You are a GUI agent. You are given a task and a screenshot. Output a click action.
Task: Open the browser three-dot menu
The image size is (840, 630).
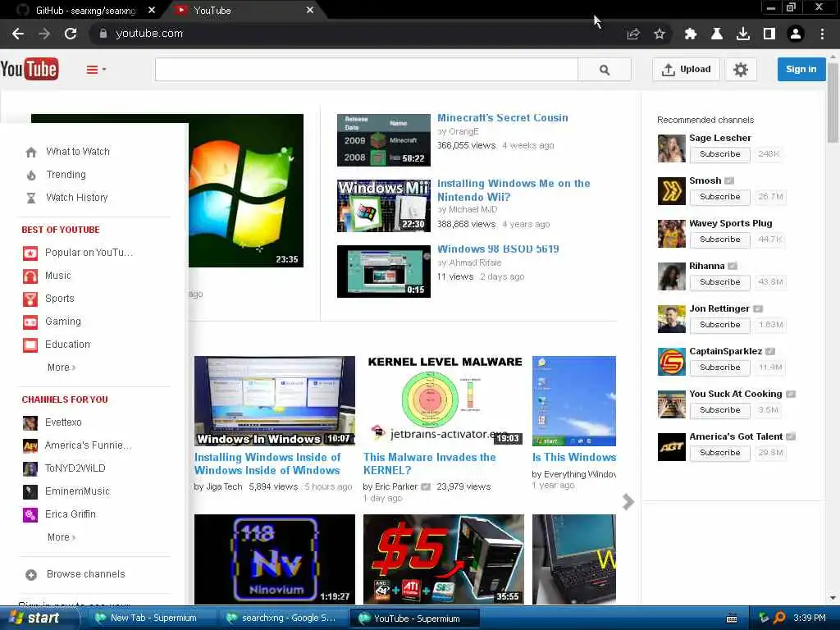[x=822, y=34]
